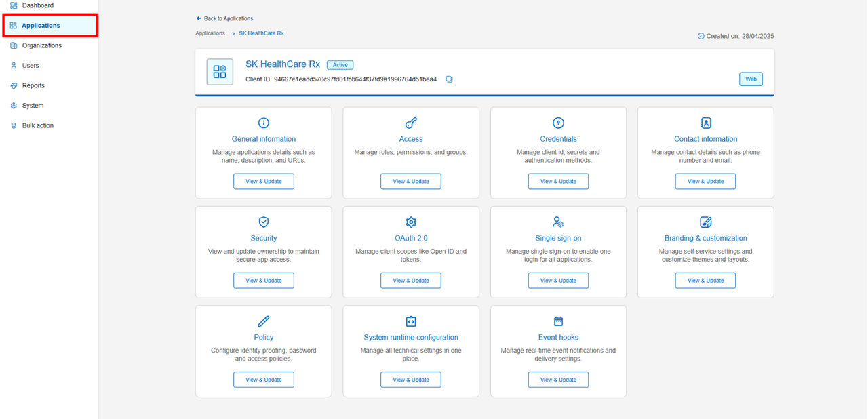Copy the Client ID with copy icon
This screenshot has height=419, width=868.
pyautogui.click(x=449, y=79)
